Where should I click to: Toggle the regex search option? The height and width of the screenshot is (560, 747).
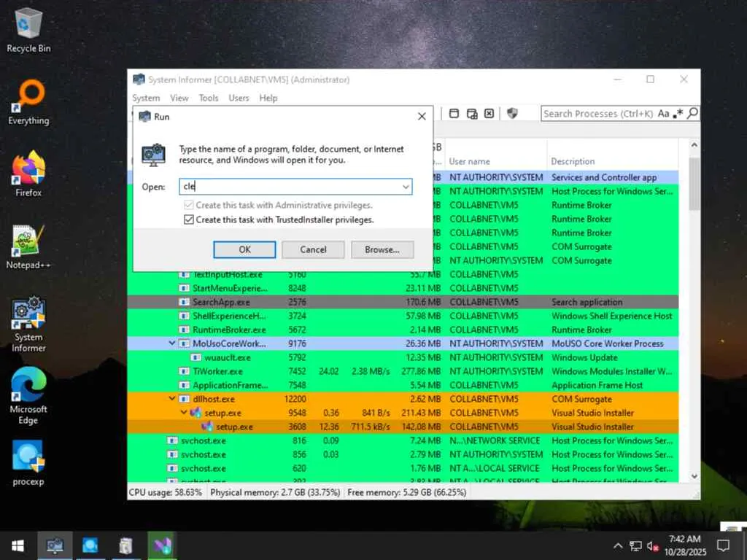point(678,113)
